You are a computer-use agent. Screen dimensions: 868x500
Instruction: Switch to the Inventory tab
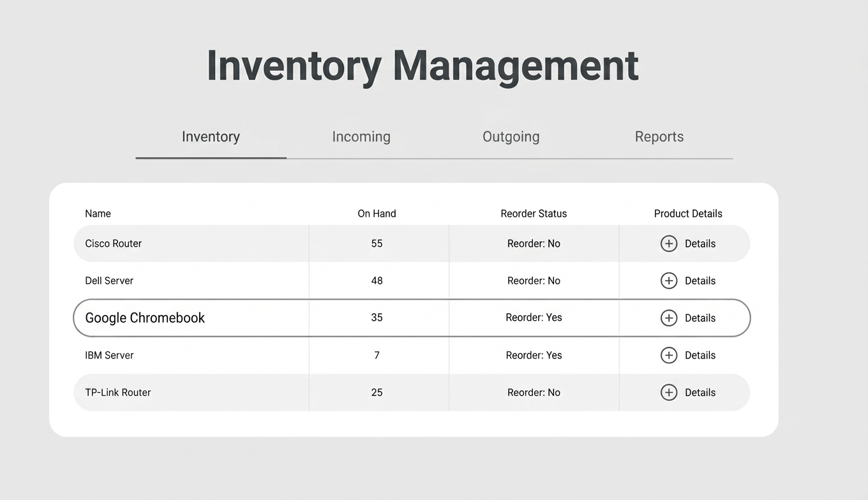pyautogui.click(x=211, y=136)
